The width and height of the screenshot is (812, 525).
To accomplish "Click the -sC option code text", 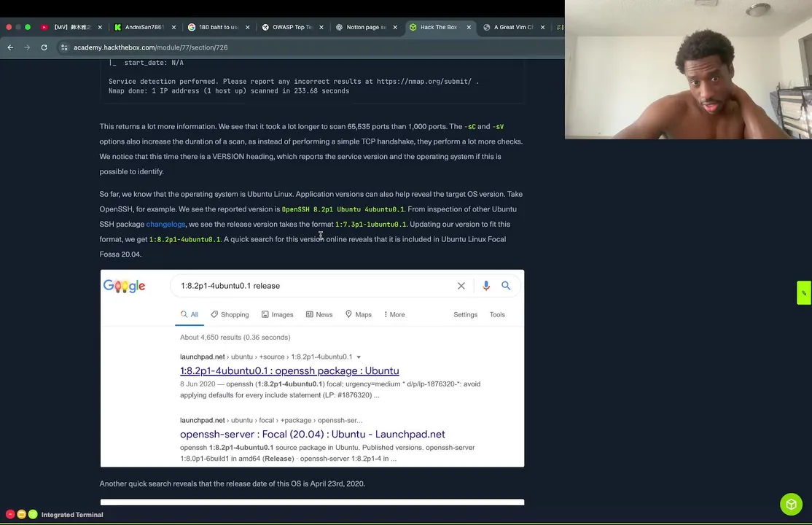I will (469, 126).
